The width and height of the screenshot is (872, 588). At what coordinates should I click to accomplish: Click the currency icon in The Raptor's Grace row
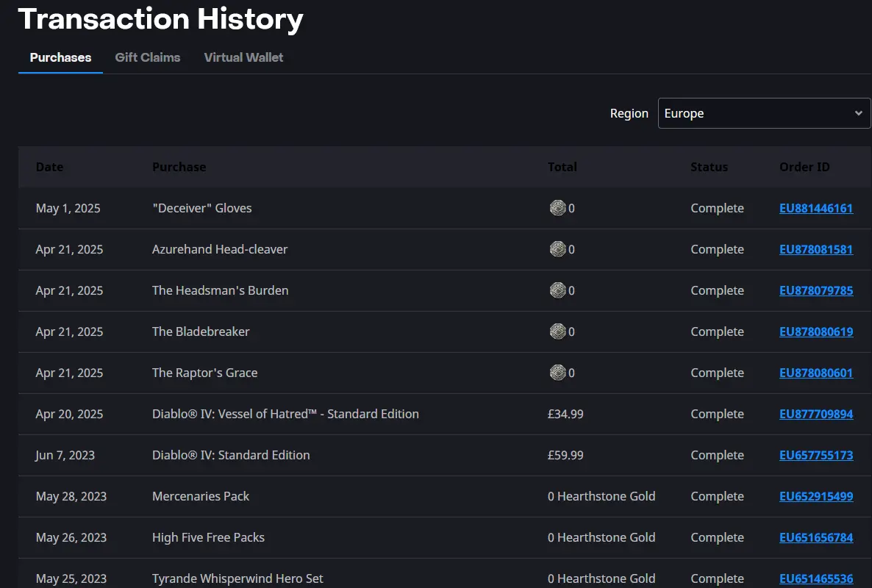tap(557, 373)
